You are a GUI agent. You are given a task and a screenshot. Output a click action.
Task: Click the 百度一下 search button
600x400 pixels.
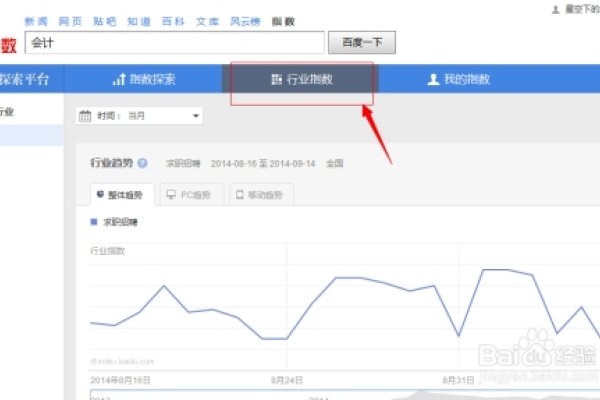pyautogui.click(x=362, y=42)
